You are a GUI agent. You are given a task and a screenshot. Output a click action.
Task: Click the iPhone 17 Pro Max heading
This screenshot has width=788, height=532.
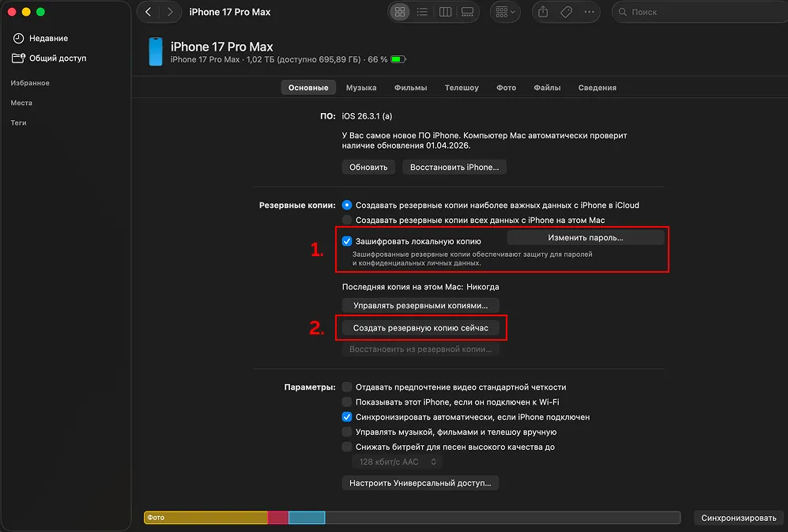click(x=221, y=47)
